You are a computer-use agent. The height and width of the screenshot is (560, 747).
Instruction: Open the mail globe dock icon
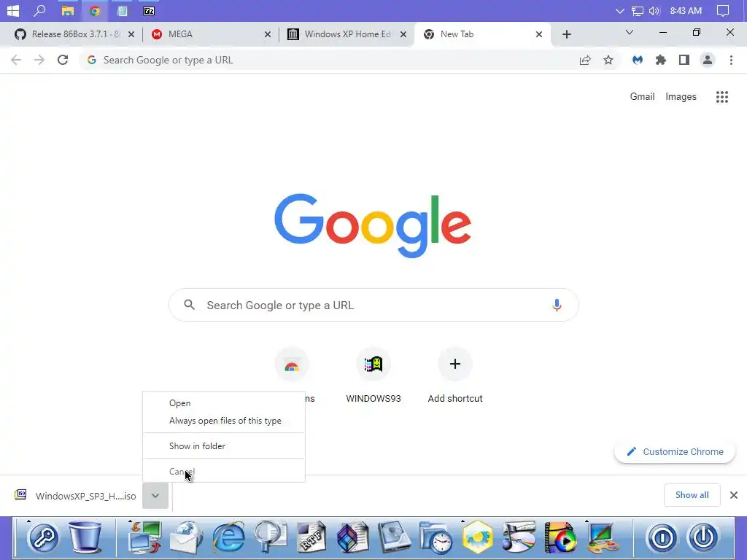[x=187, y=537]
